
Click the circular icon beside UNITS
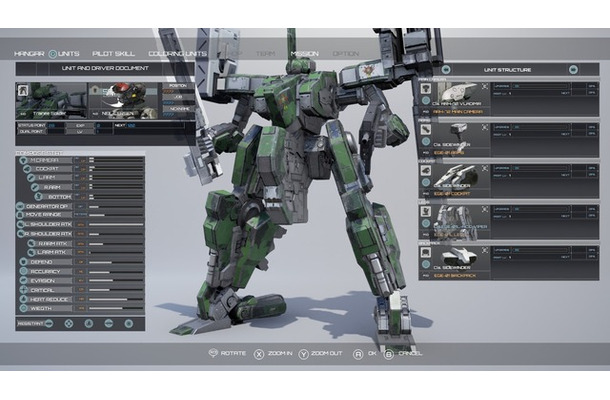tap(54, 53)
